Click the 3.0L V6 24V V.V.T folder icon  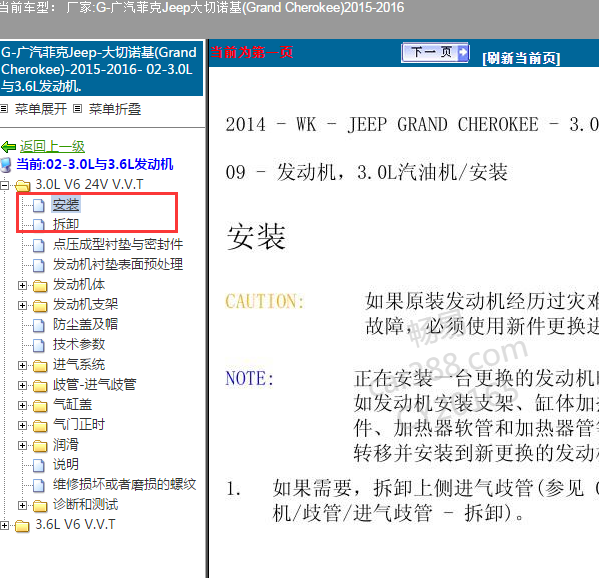pos(23,185)
